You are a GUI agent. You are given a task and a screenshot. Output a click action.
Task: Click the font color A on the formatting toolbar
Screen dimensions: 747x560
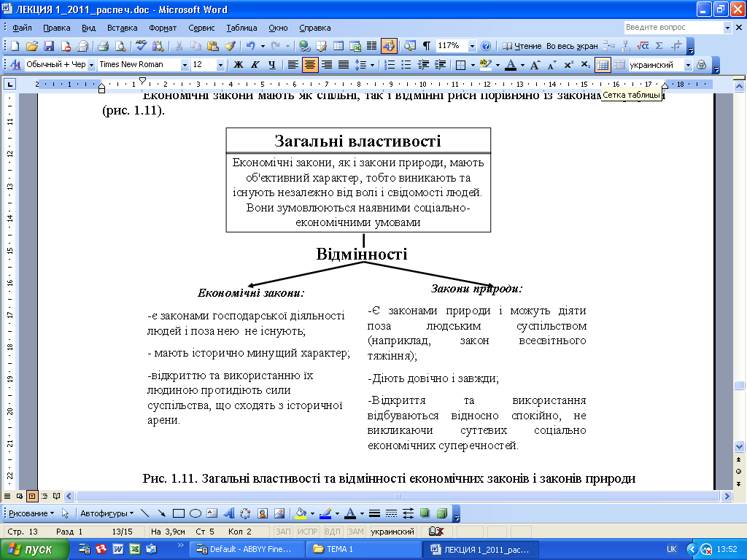pyautogui.click(x=510, y=65)
